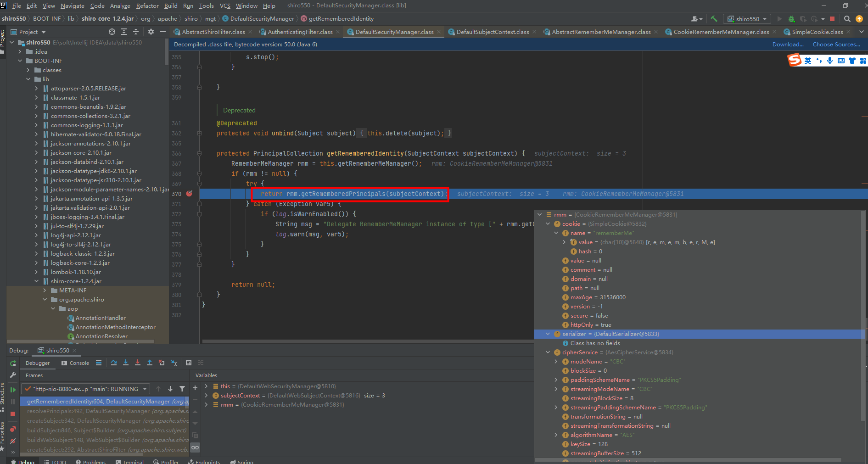868x464 pixels.
Task: Click the red Stop icon in debug sidebar
Action: [13, 414]
